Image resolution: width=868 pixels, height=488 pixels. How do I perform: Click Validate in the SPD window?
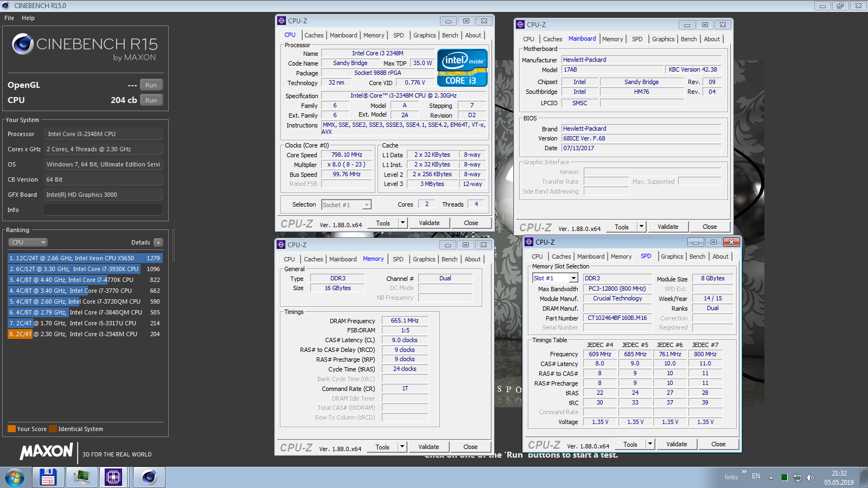[676, 444]
